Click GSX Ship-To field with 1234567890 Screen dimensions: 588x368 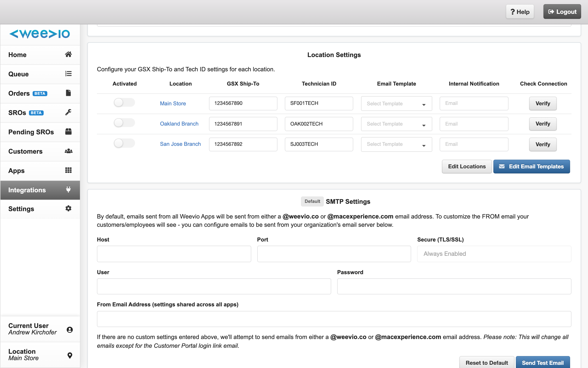(243, 103)
